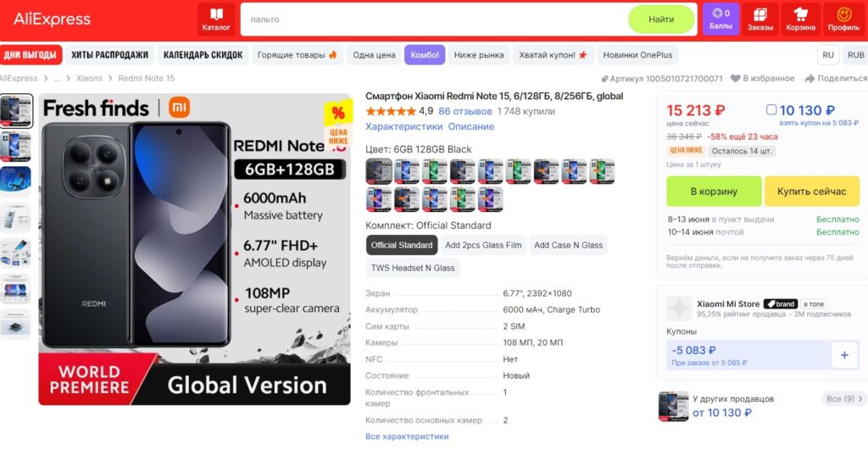This screenshot has height=455, width=868.
Task: Select last color variant in first row
Action: pos(602,171)
